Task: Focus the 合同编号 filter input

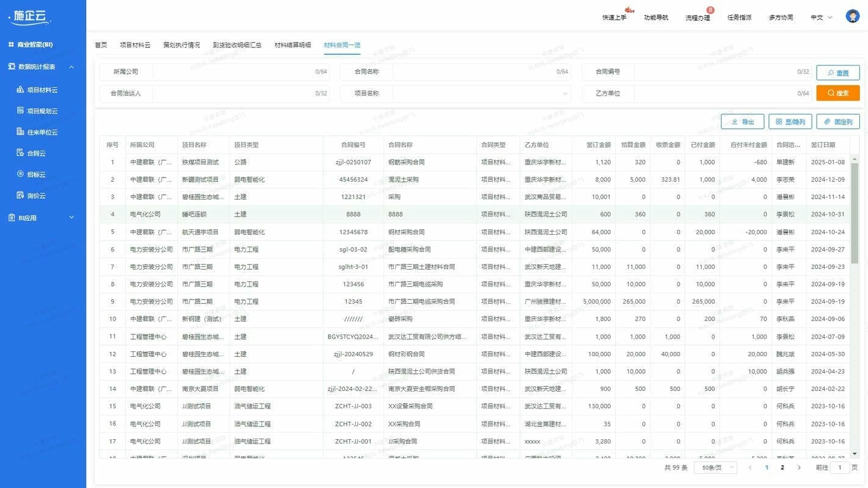Action: [723, 72]
